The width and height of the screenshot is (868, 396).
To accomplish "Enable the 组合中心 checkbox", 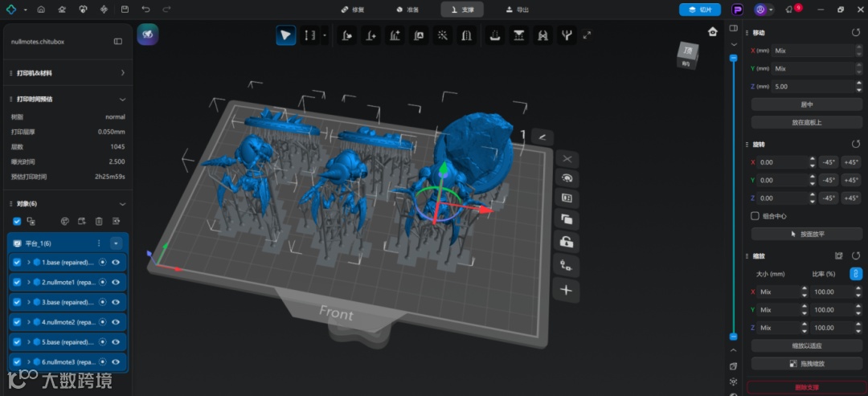I will (x=755, y=216).
